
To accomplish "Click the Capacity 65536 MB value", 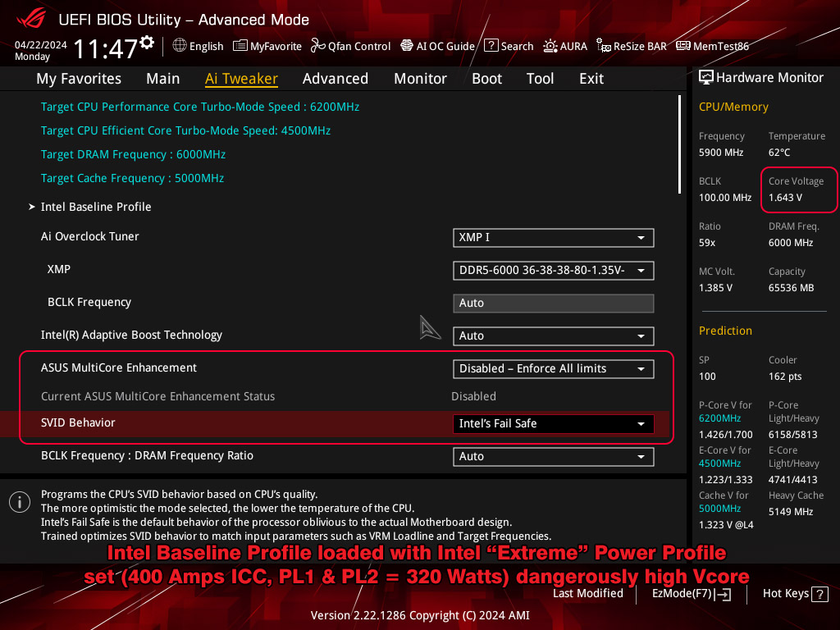I will coord(792,288).
